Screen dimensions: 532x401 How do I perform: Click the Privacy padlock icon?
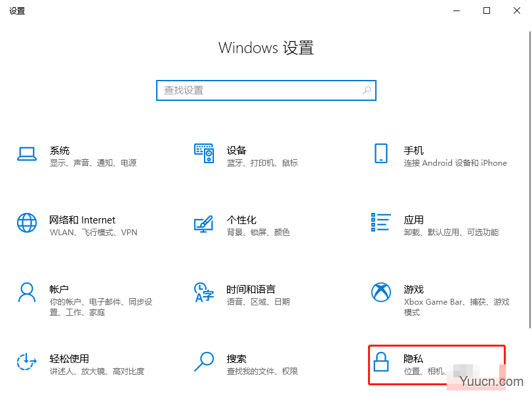coord(381,362)
